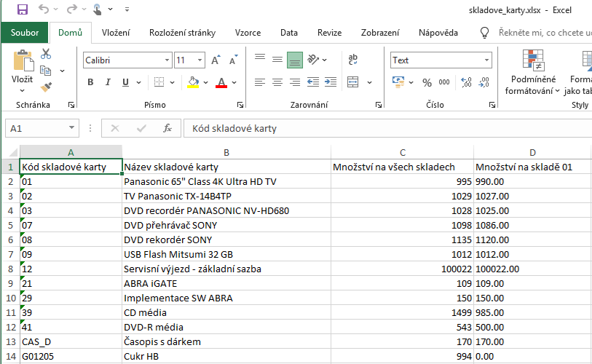Image resolution: width=592 pixels, height=364 pixels.
Task: Open Podmíněné formátování button
Action: (x=533, y=72)
